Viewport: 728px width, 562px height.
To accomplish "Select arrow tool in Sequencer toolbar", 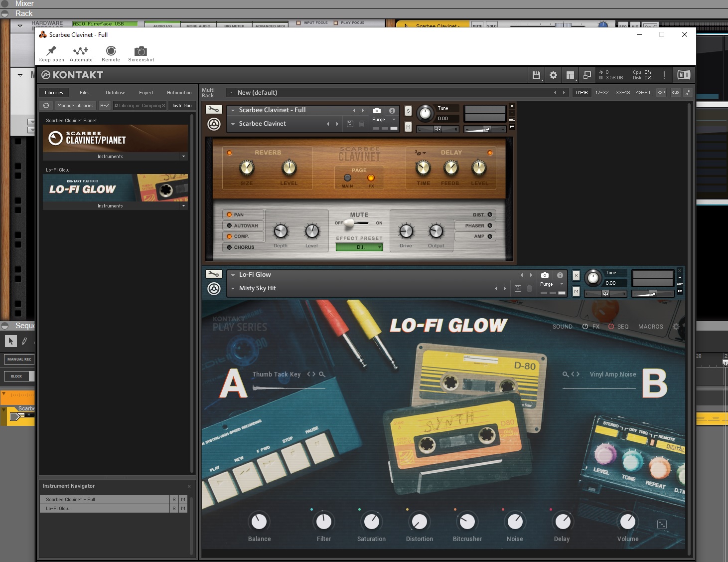I will pyautogui.click(x=10, y=341).
